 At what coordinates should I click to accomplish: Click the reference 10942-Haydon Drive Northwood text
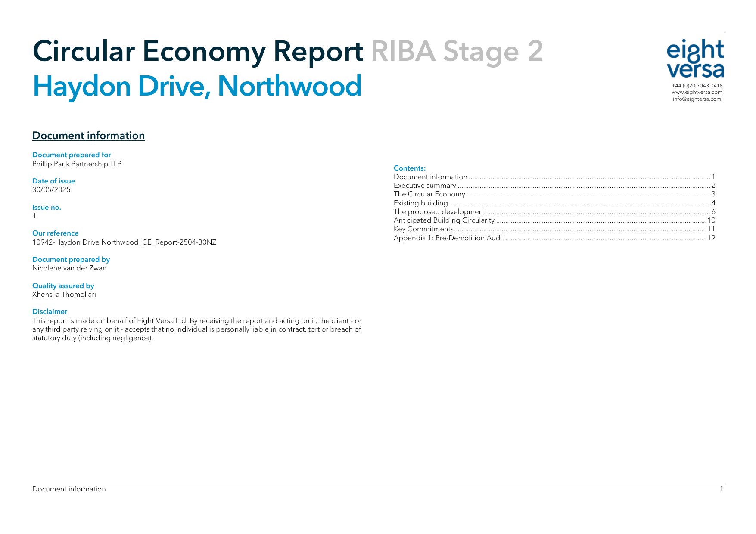(124, 242)
